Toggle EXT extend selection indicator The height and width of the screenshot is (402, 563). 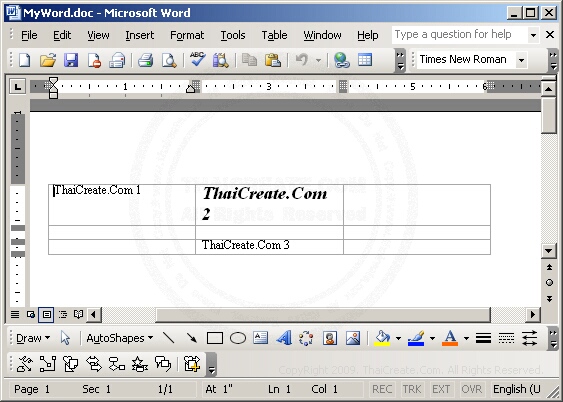(441, 389)
